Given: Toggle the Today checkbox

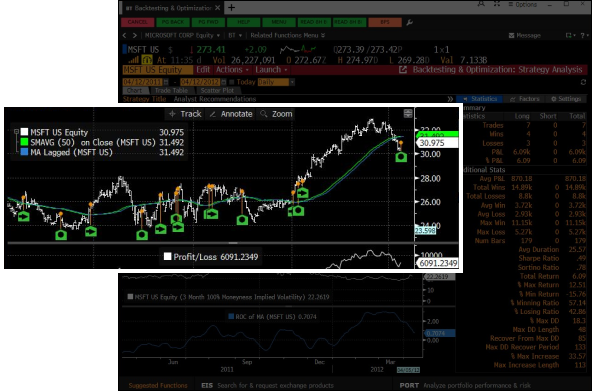Looking at the screenshot, I should point(231,82).
